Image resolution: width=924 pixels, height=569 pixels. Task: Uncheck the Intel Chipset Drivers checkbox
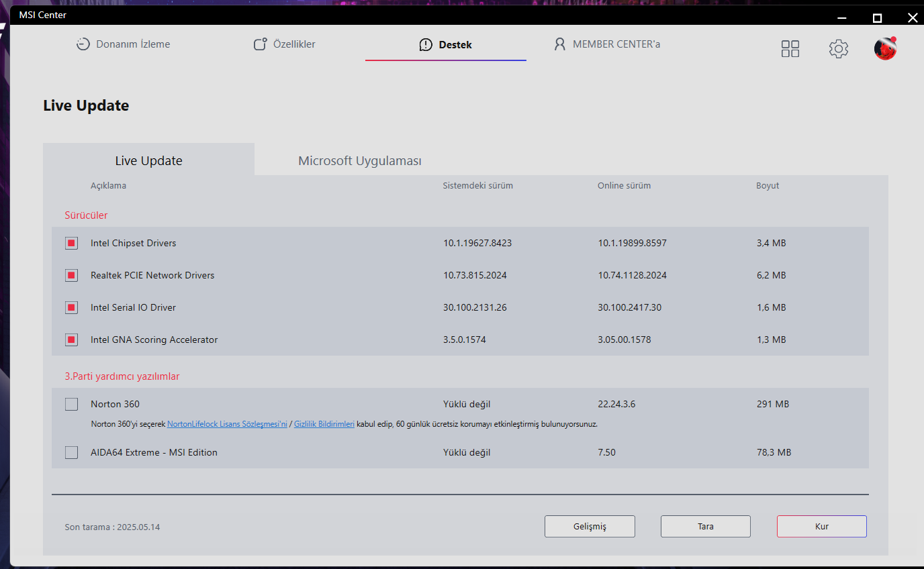[x=71, y=243]
